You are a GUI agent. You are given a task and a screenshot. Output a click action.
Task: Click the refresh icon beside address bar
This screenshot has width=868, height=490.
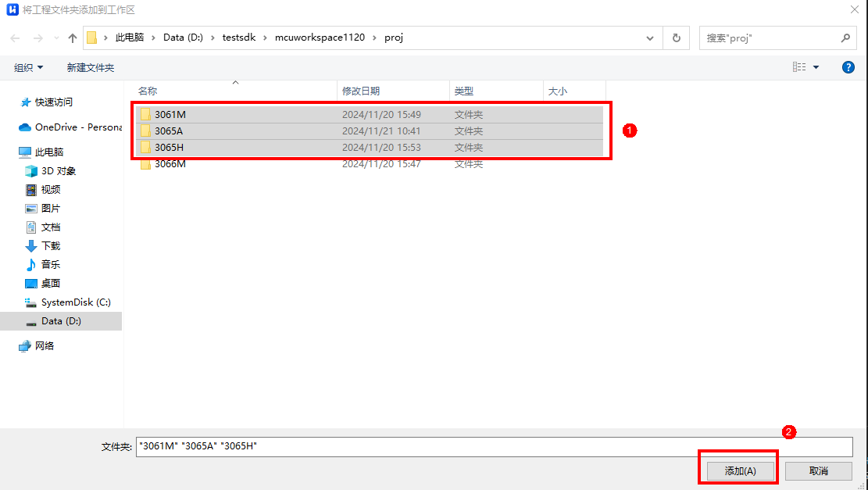tap(676, 38)
